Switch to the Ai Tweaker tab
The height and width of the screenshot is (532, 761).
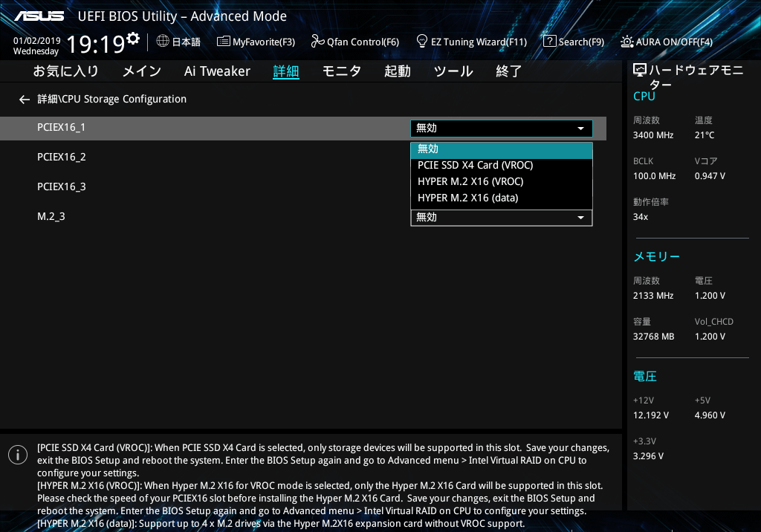pos(217,71)
